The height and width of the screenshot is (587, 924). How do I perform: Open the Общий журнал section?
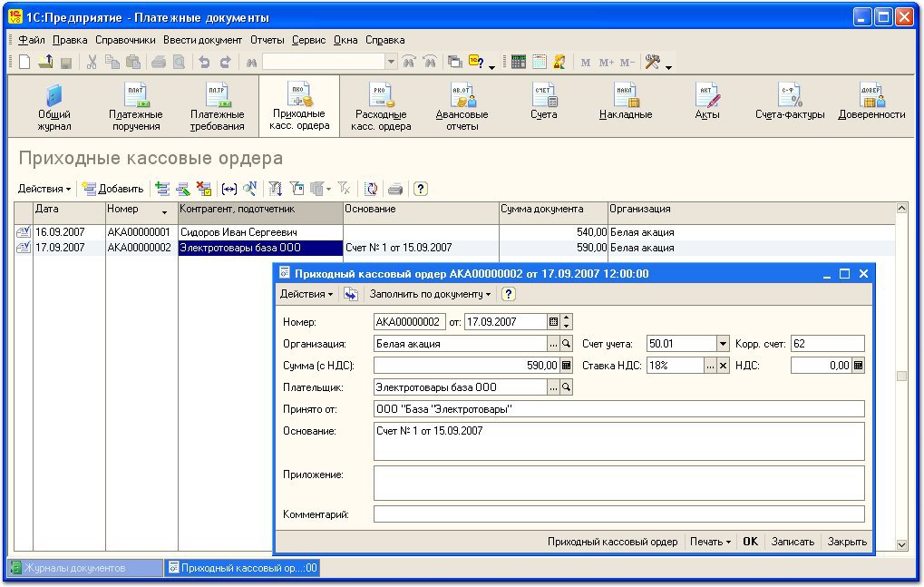pyautogui.click(x=54, y=105)
